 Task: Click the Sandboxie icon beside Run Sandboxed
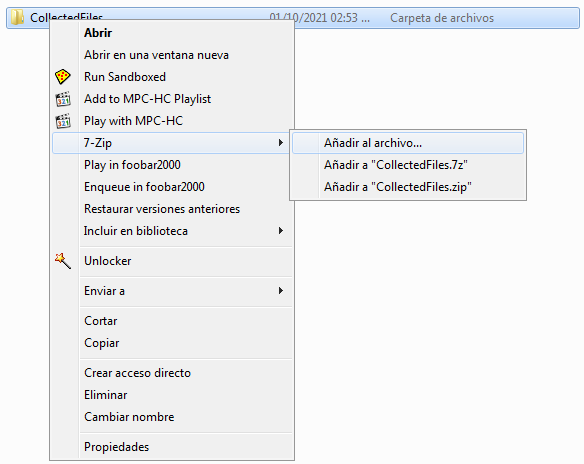[63, 77]
